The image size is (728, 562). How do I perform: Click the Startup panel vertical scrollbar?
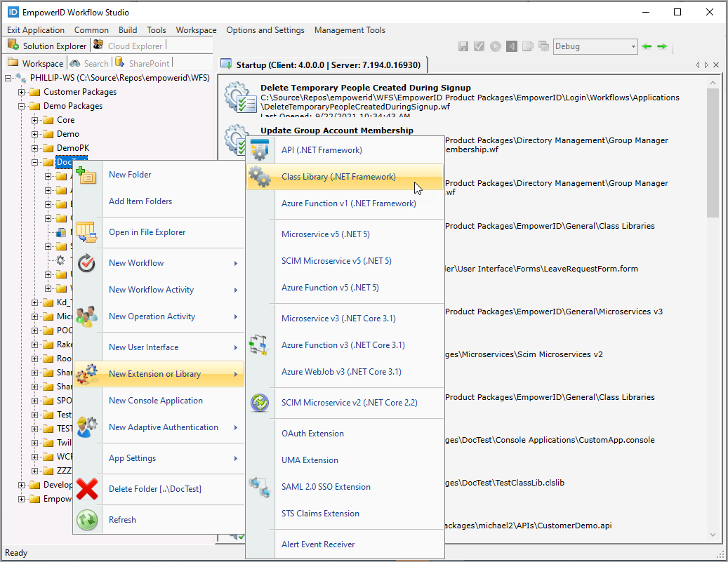coord(713,154)
